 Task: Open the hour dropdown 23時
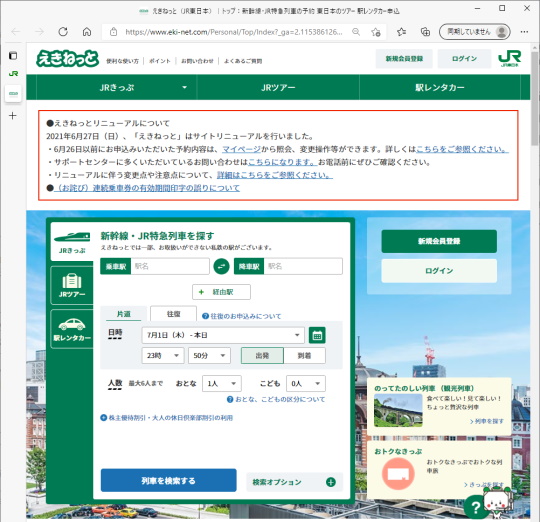[x=163, y=355]
